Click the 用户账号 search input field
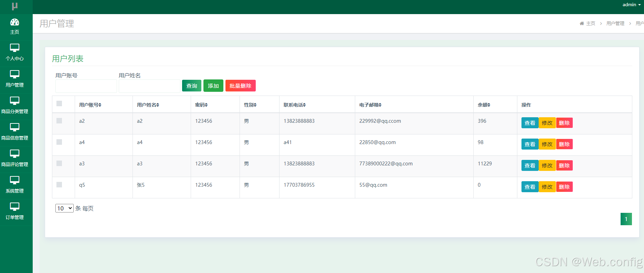The width and height of the screenshot is (644, 273). pos(86,86)
